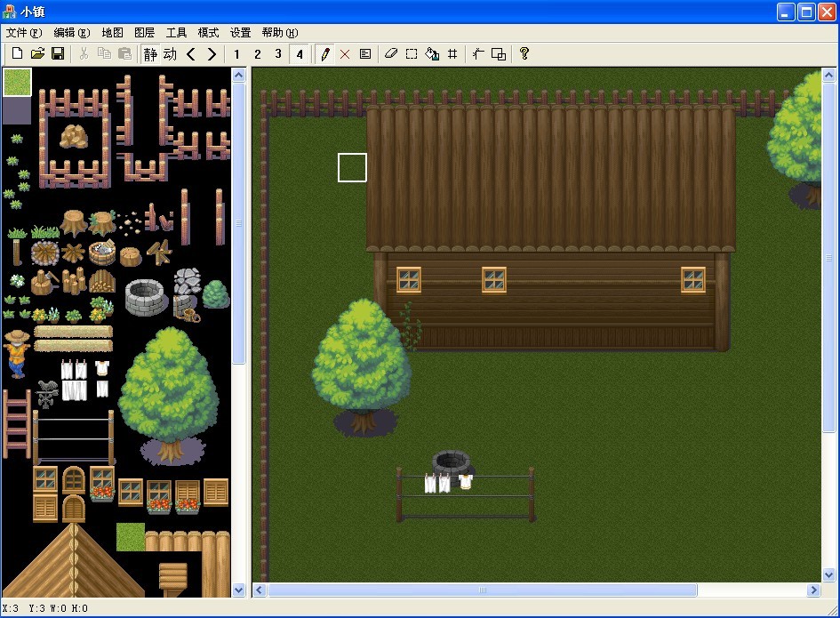Image resolution: width=840 pixels, height=618 pixels.
Task: Select the dashed rectangle selection tool
Action: (412, 53)
